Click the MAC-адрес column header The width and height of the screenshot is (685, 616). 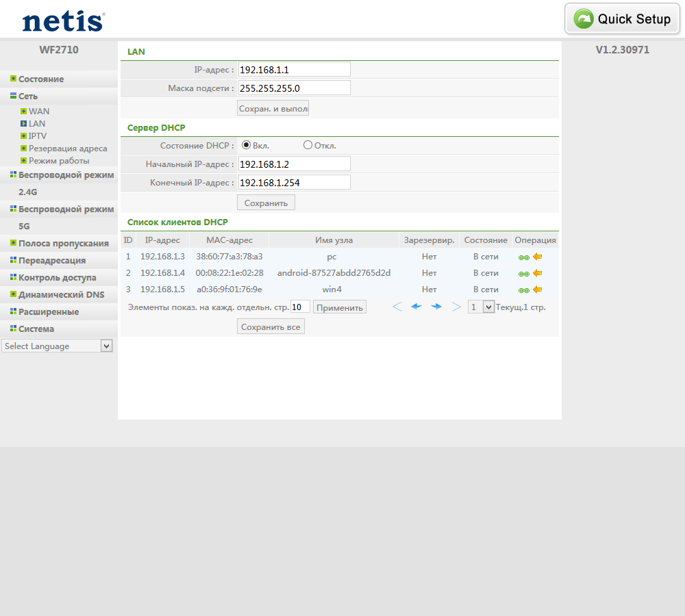[229, 240]
